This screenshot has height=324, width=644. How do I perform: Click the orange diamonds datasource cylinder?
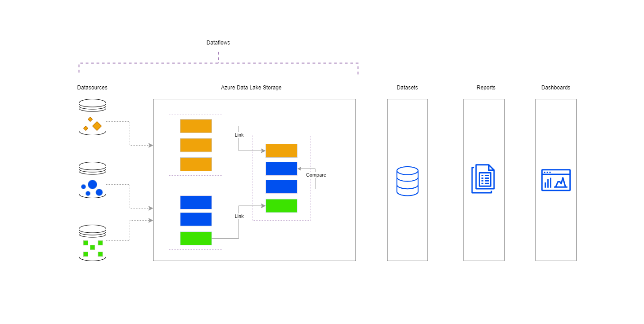(x=92, y=117)
